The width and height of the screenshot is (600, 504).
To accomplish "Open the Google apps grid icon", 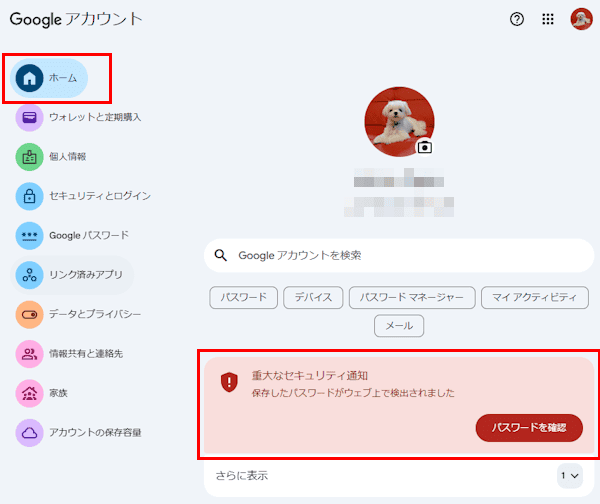I will coord(548,19).
